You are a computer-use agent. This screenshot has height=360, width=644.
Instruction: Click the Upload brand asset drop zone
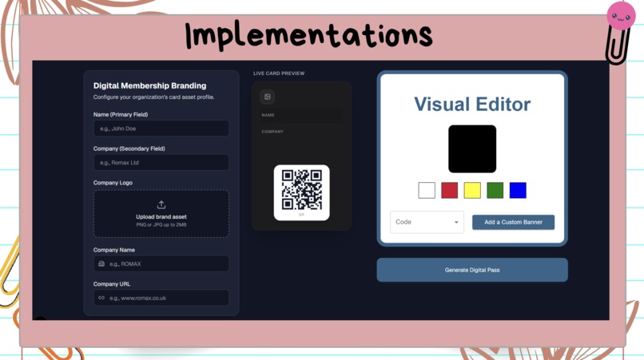[x=161, y=213]
